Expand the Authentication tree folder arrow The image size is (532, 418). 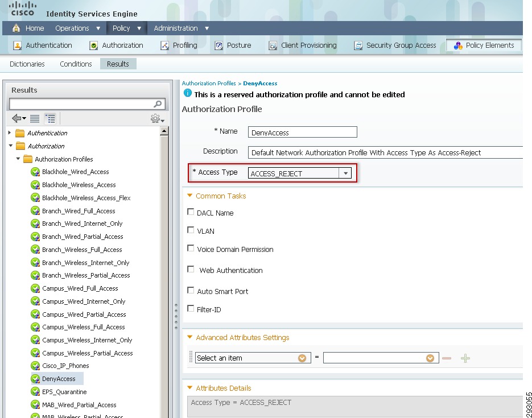pos(10,133)
